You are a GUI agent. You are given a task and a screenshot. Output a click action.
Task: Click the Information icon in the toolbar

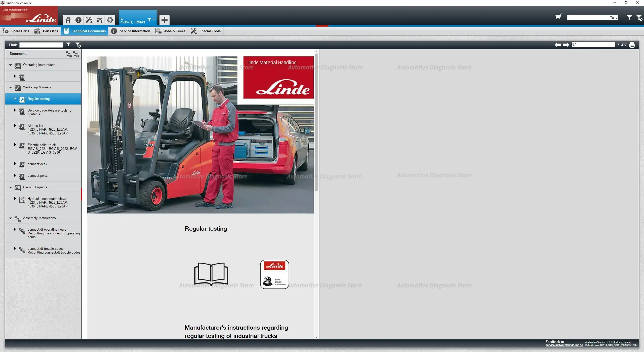(78, 20)
